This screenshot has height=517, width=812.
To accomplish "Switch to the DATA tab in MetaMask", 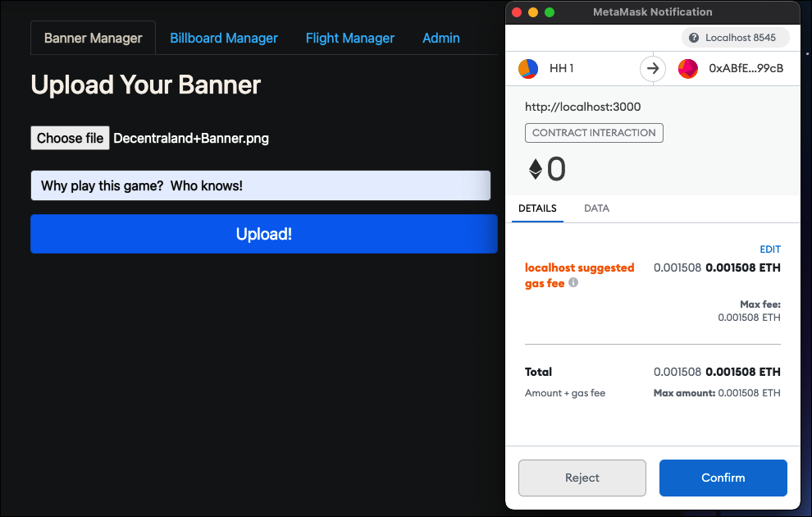I will (x=596, y=208).
